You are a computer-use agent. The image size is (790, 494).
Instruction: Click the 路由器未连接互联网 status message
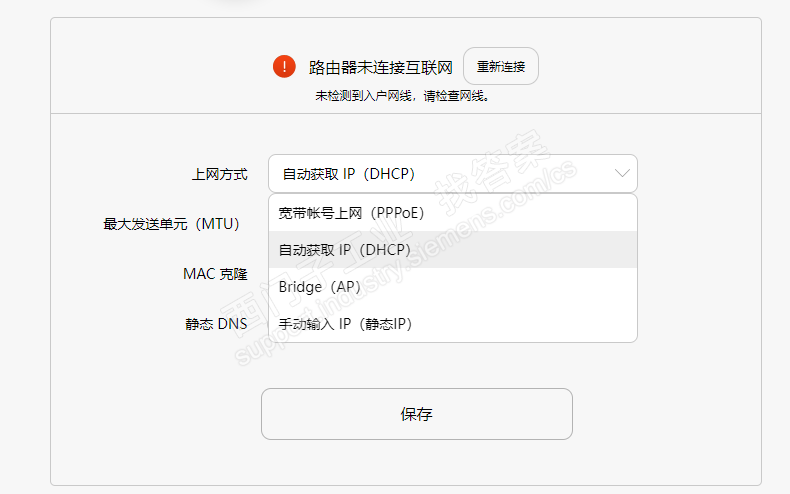coord(380,67)
